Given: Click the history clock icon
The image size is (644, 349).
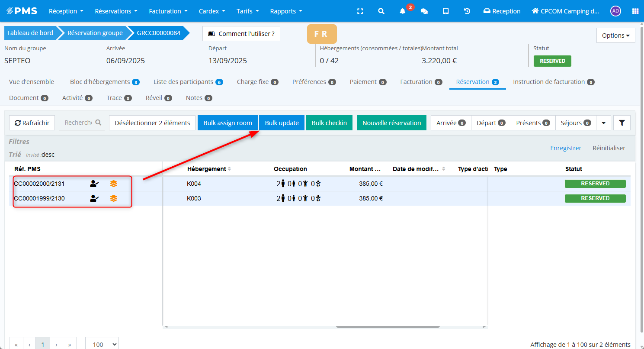Looking at the screenshot, I should 467,11.
